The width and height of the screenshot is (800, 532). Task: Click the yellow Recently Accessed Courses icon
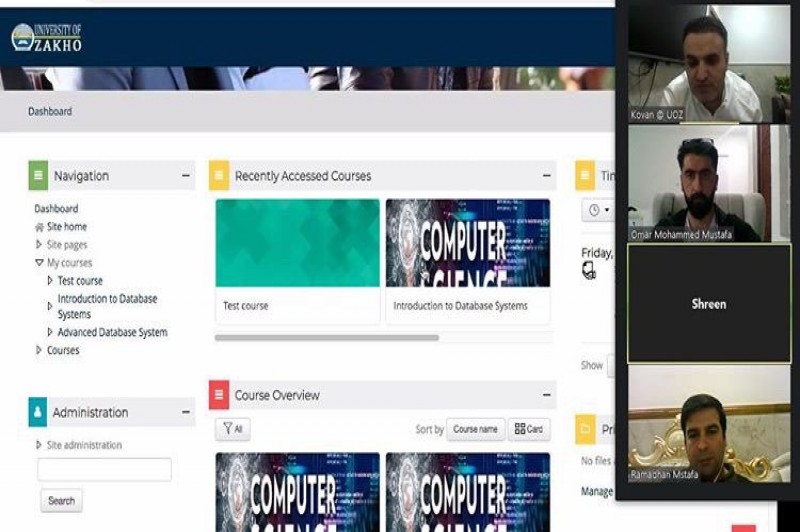click(x=218, y=176)
